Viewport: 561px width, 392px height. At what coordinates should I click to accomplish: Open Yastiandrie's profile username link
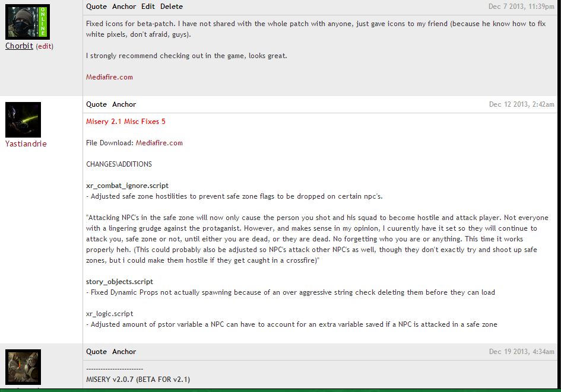pyautogui.click(x=26, y=144)
